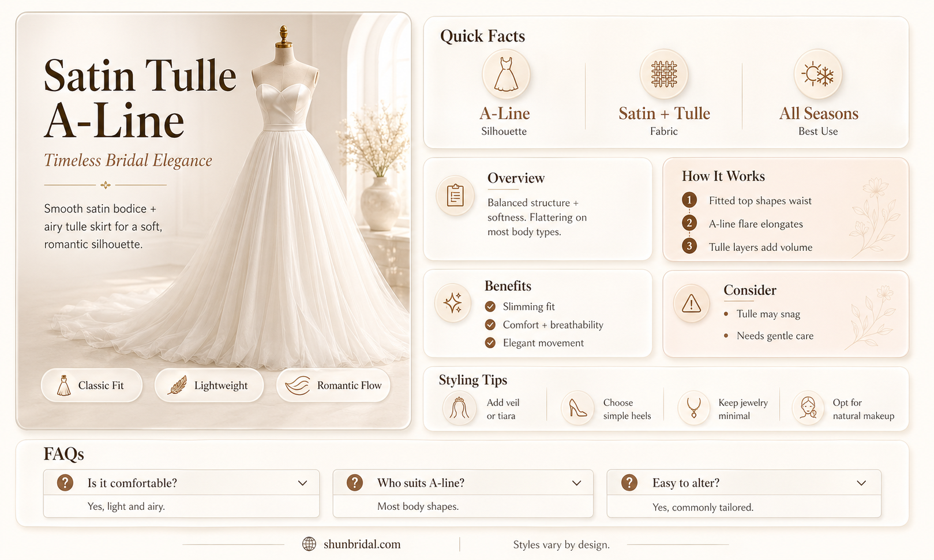The width and height of the screenshot is (934, 560).
Task: Open the shunbridal.com link
Action: click(362, 544)
